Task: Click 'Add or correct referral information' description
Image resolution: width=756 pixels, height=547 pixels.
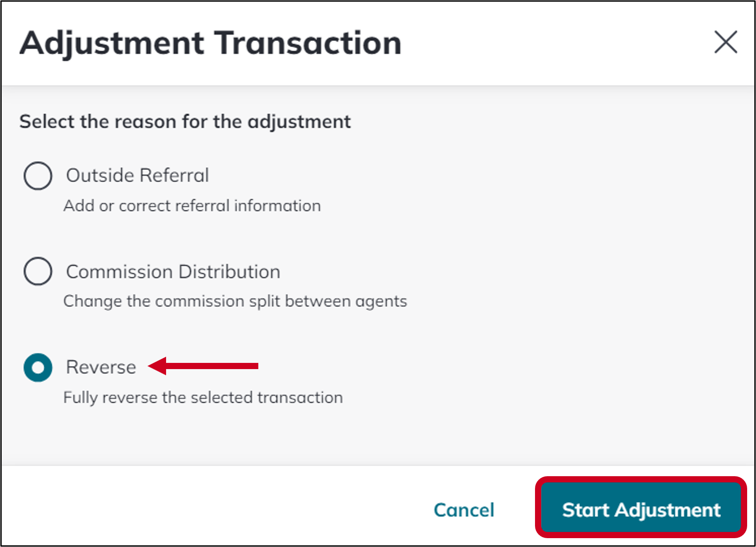Action: coord(192,205)
